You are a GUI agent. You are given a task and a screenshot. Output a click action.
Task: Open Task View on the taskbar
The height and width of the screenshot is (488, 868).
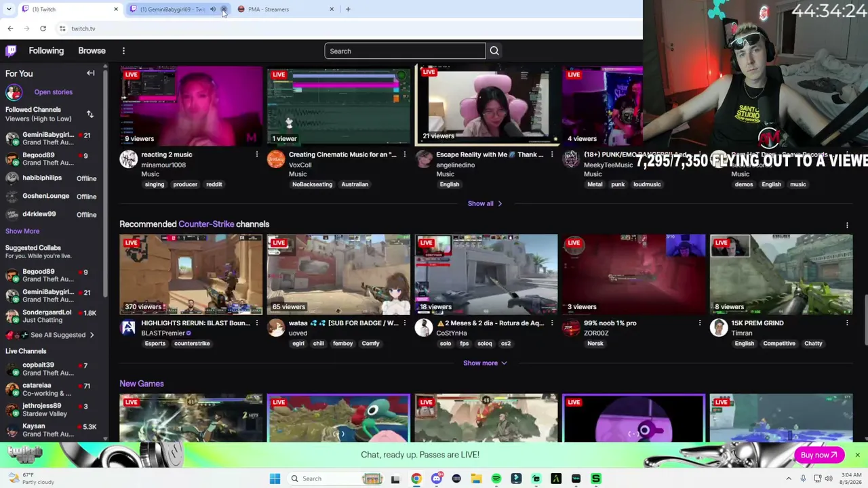click(395, 479)
